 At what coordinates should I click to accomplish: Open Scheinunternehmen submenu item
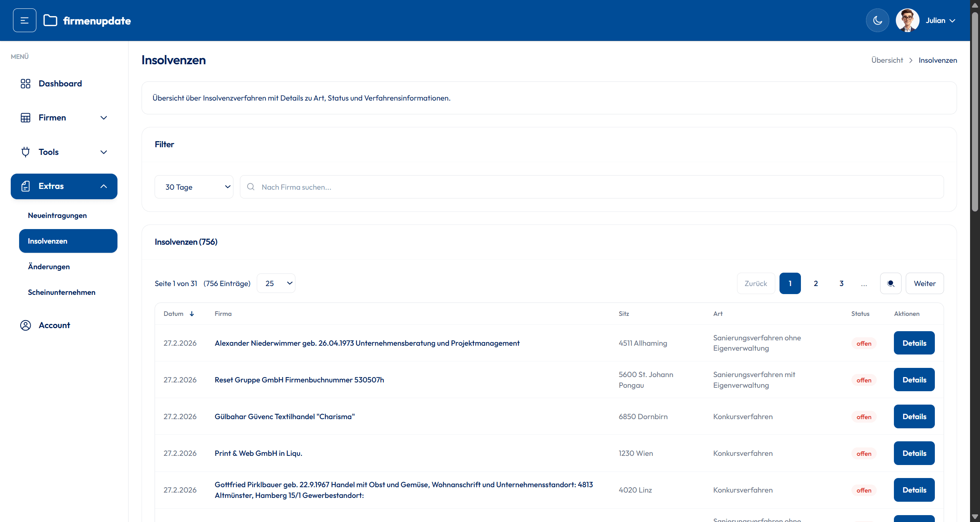[x=62, y=292]
